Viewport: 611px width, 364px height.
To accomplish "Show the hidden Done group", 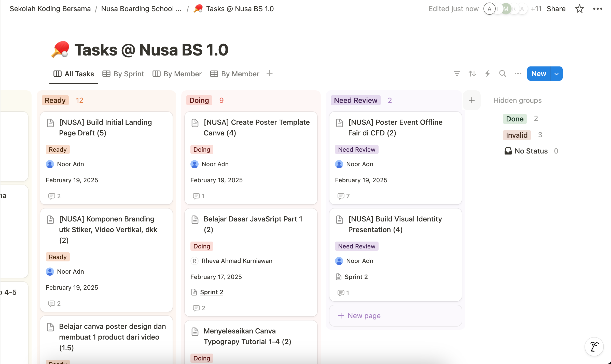I will pyautogui.click(x=515, y=119).
